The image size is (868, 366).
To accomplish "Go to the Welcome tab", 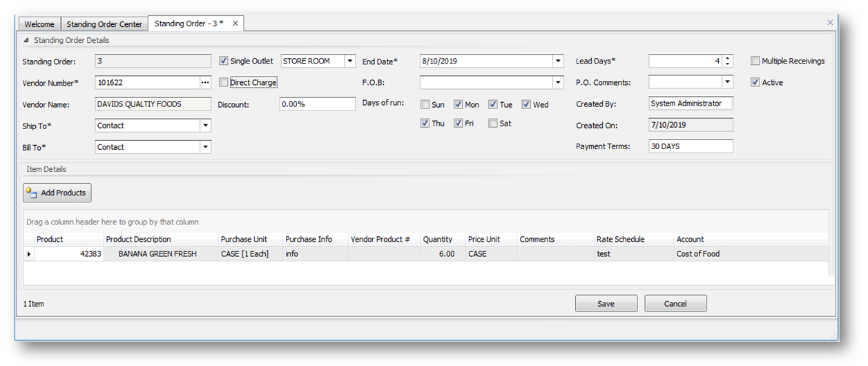I will pyautogui.click(x=39, y=24).
